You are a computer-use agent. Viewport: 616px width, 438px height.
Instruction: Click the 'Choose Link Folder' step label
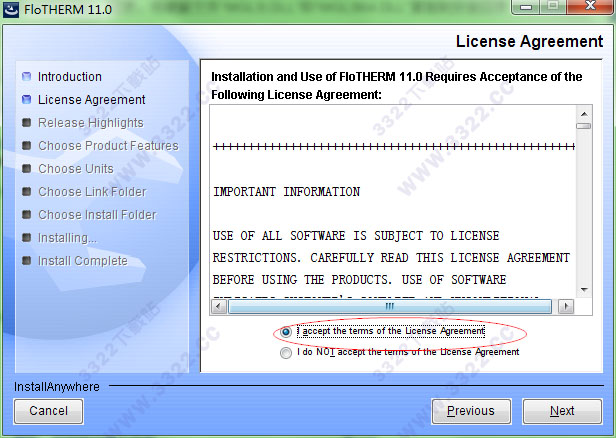coord(92,192)
